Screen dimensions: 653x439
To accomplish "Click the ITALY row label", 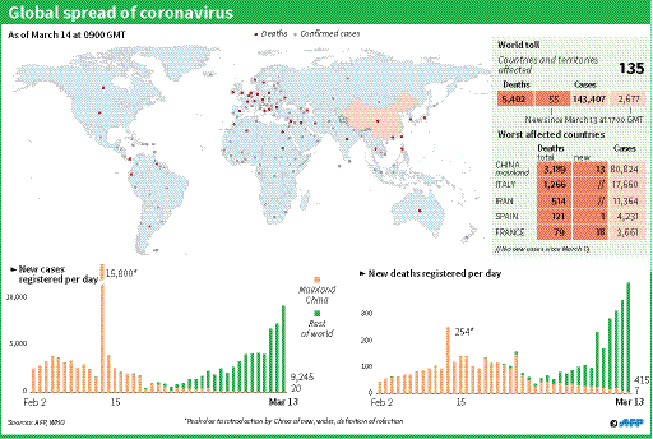I will (x=506, y=184).
